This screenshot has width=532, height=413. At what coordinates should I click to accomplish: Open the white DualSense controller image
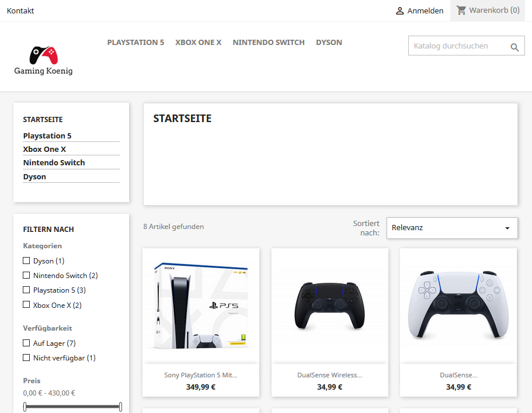458,306
